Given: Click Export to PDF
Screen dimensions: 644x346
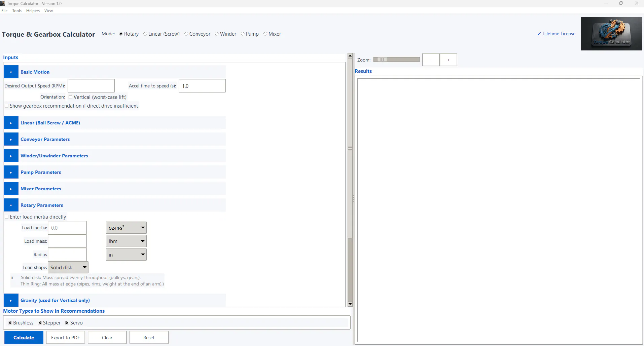Looking at the screenshot, I should point(66,338).
